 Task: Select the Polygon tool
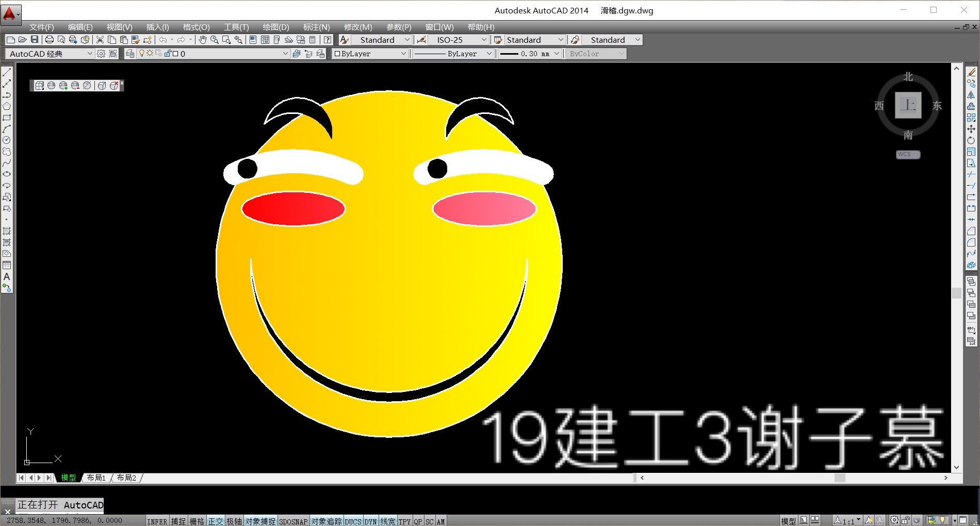pos(7,106)
